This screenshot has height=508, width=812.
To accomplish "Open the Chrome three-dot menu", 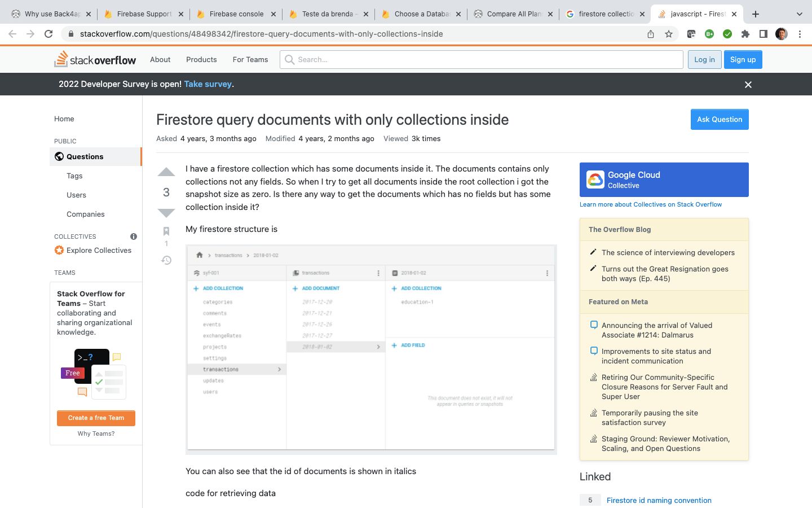I will [800, 34].
